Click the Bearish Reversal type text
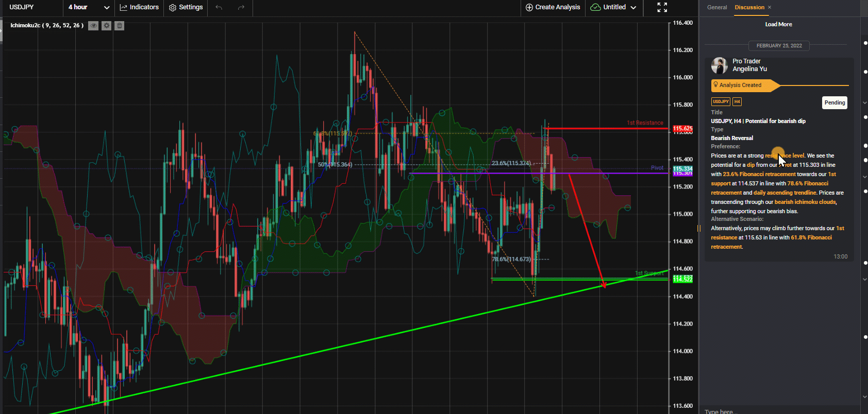The width and height of the screenshot is (868, 414). pos(732,138)
